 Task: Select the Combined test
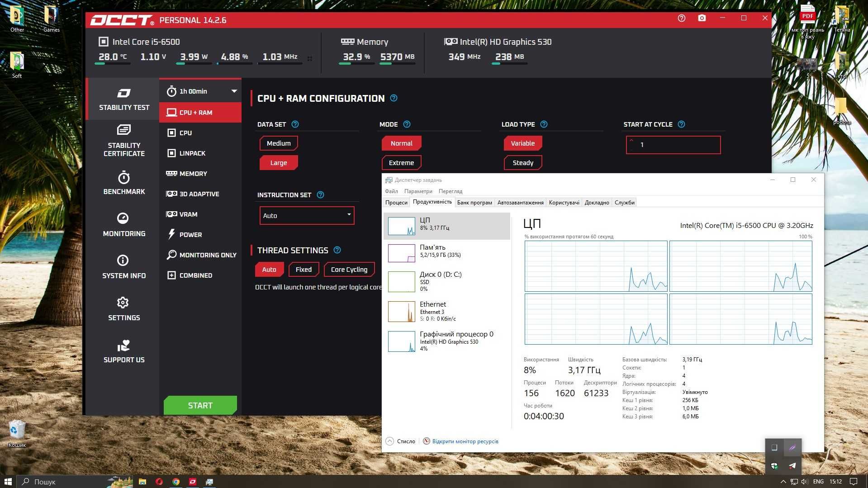click(200, 275)
